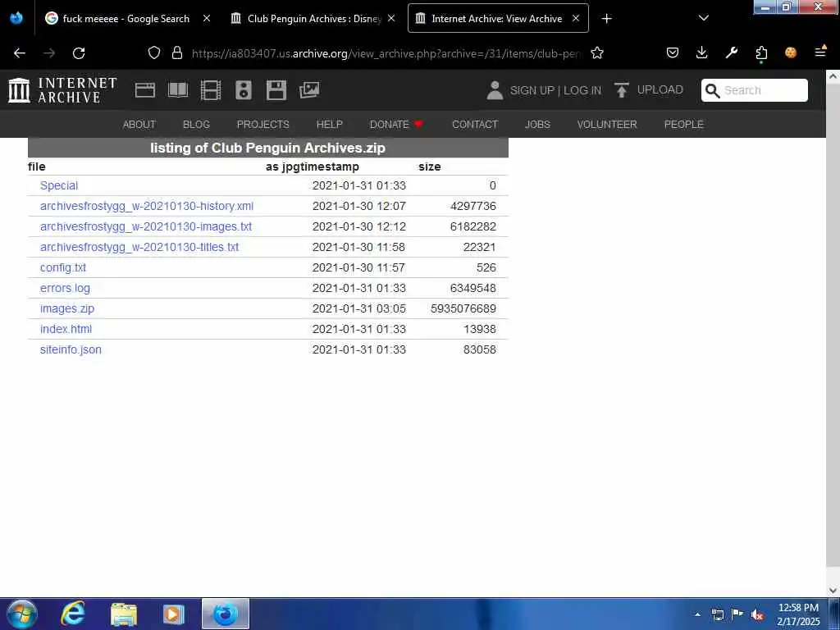Click the Internet Archive logo

62,90
